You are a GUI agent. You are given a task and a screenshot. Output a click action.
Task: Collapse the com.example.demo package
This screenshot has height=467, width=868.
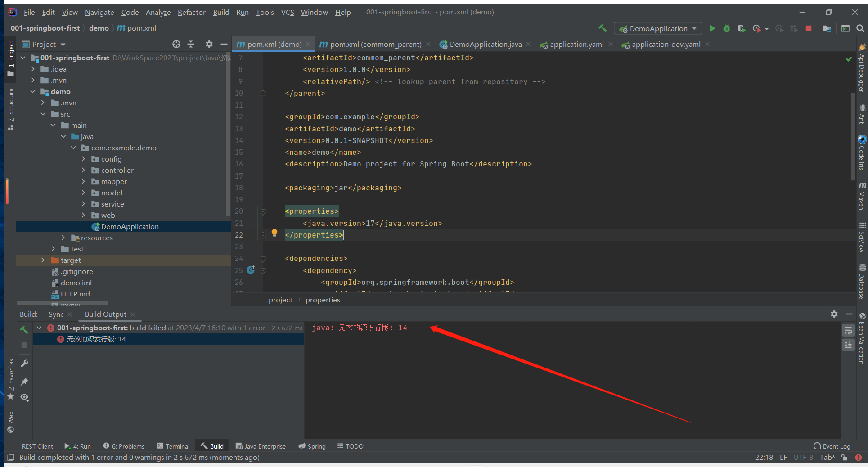click(73, 148)
